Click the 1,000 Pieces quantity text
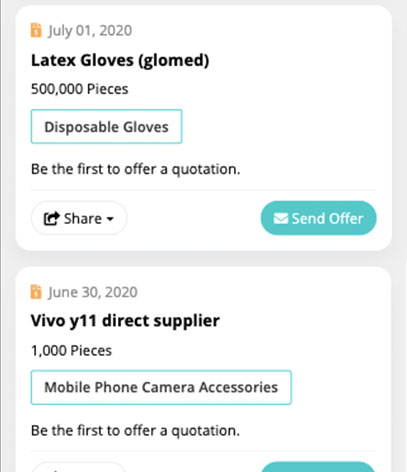407x472 pixels. (x=71, y=351)
